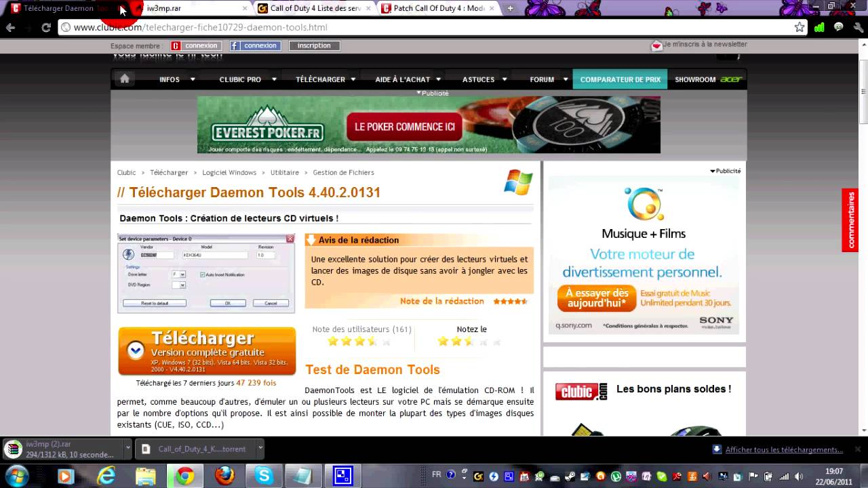The height and width of the screenshot is (488, 868).
Task: Open options arrow for iw3mp (2).rar download
Action: coord(127,448)
